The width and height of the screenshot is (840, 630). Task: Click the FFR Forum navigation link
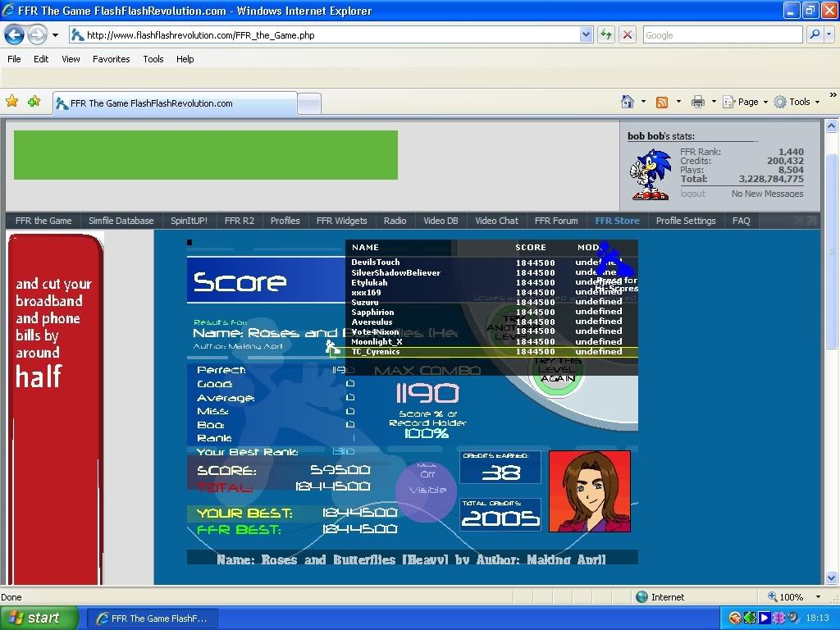pyautogui.click(x=555, y=221)
